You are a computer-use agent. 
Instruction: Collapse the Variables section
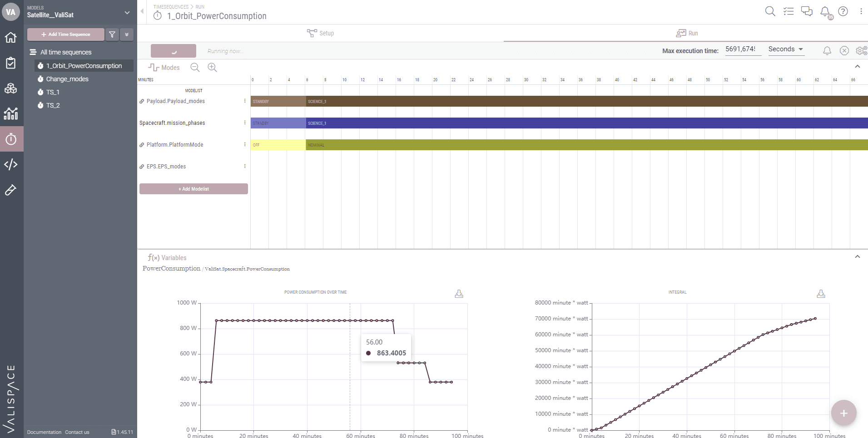pyautogui.click(x=857, y=257)
